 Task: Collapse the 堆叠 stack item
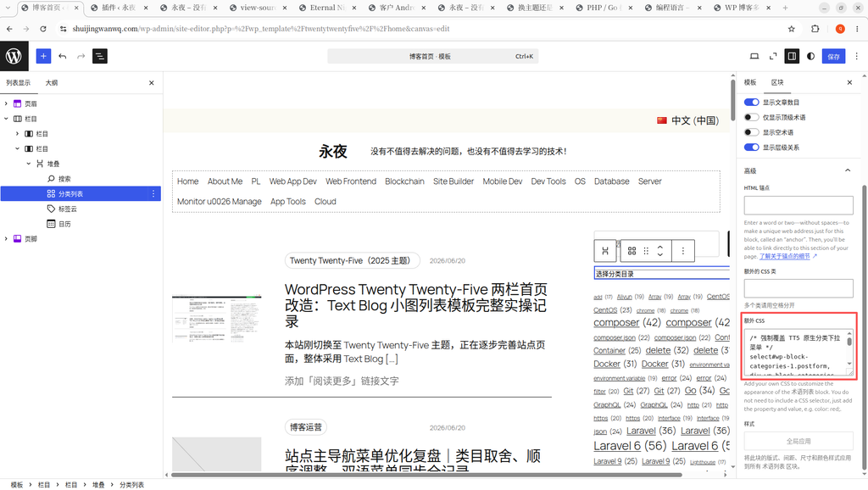[28, 164]
